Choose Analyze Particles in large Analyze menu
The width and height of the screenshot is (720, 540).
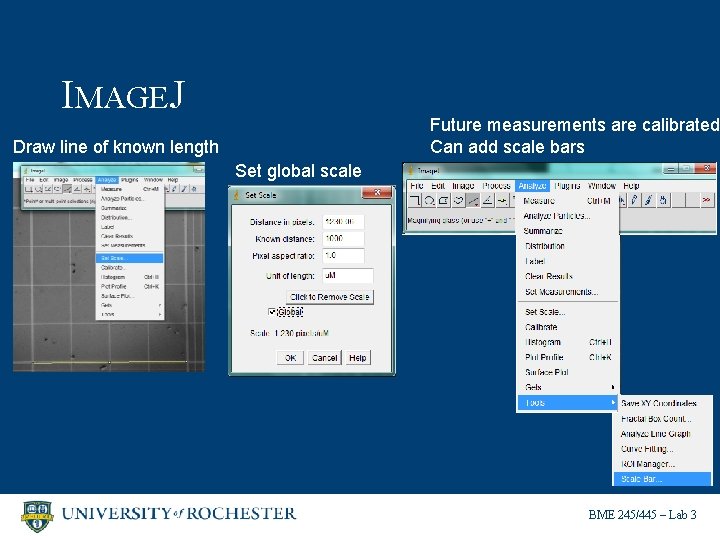click(568, 216)
